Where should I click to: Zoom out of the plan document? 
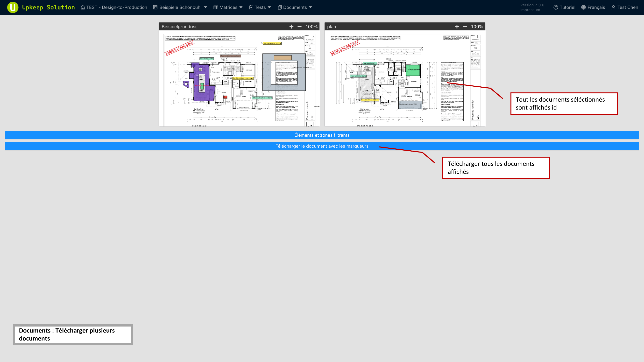tap(465, 27)
